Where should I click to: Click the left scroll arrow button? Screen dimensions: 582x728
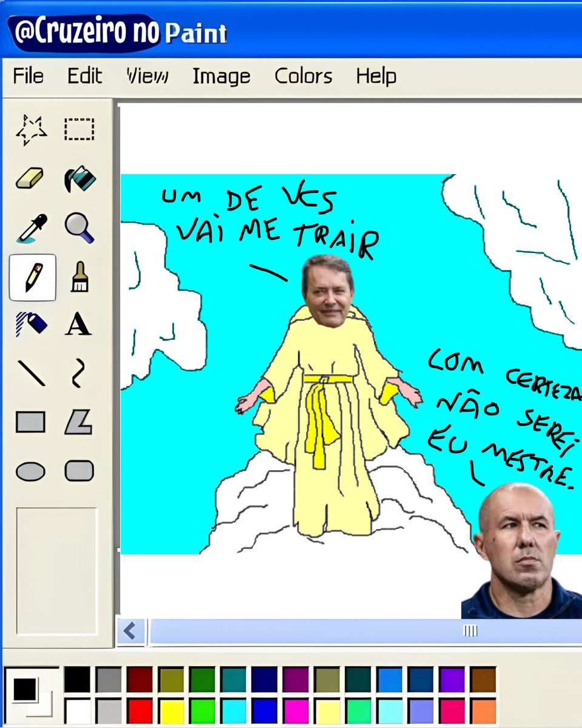pos(128,631)
